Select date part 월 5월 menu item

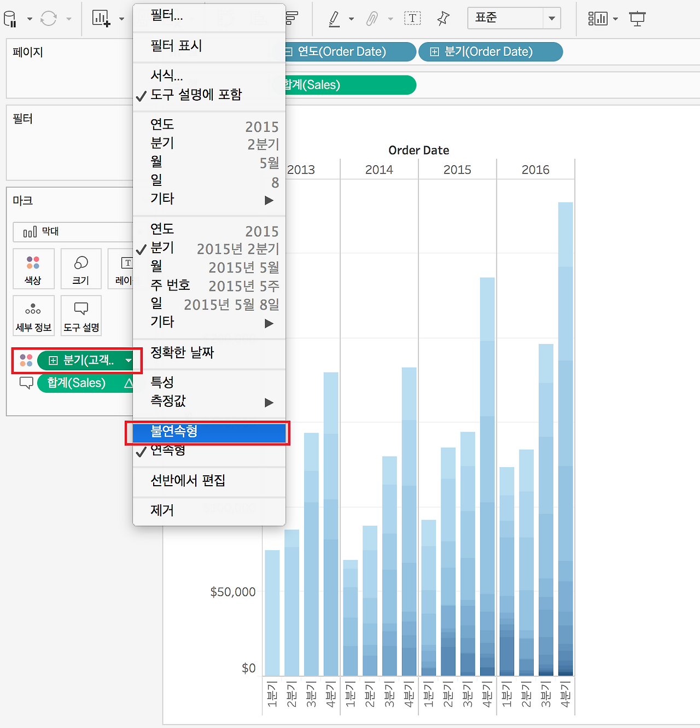[209, 162]
